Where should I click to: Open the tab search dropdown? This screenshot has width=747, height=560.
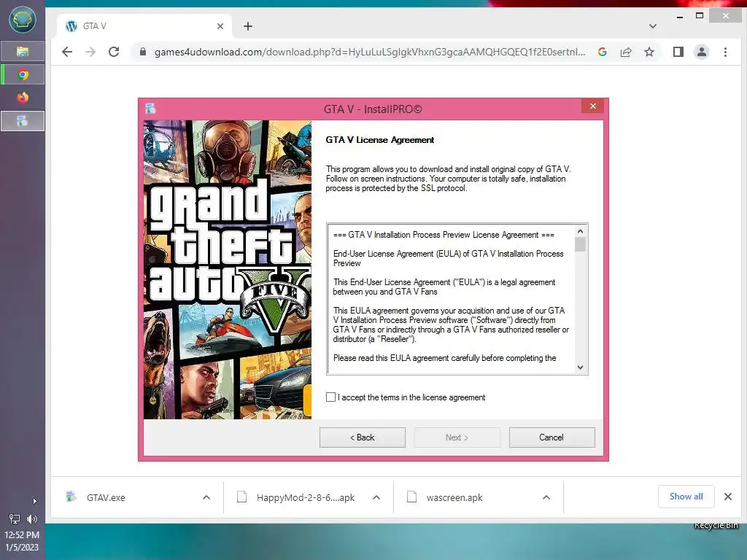coord(653,26)
